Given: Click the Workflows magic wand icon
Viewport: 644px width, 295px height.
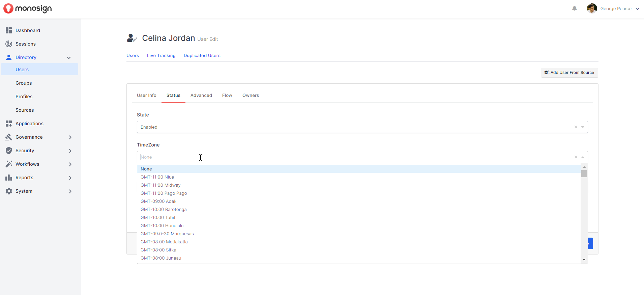Looking at the screenshot, I should (x=9, y=164).
